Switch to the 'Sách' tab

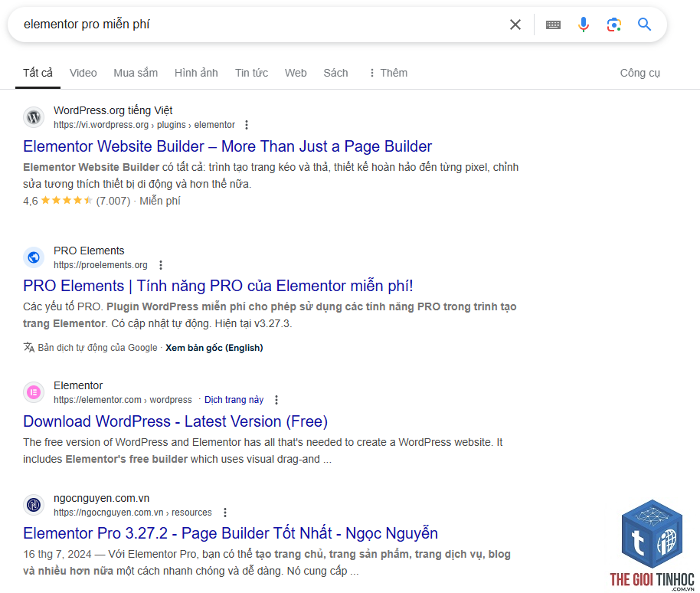click(335, 73)
